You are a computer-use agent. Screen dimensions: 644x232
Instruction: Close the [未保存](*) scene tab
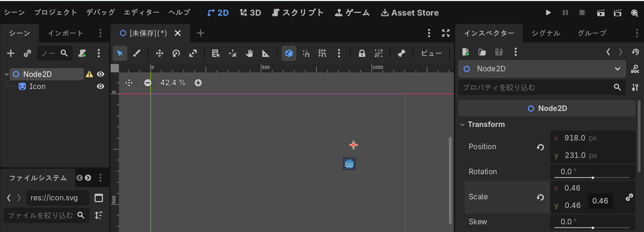(178, 33)
